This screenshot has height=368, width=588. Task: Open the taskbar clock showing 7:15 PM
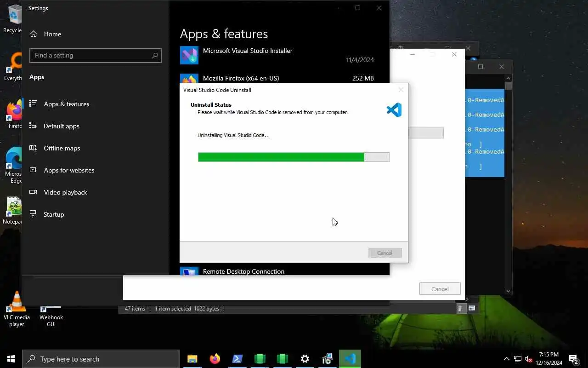point(548,359)
